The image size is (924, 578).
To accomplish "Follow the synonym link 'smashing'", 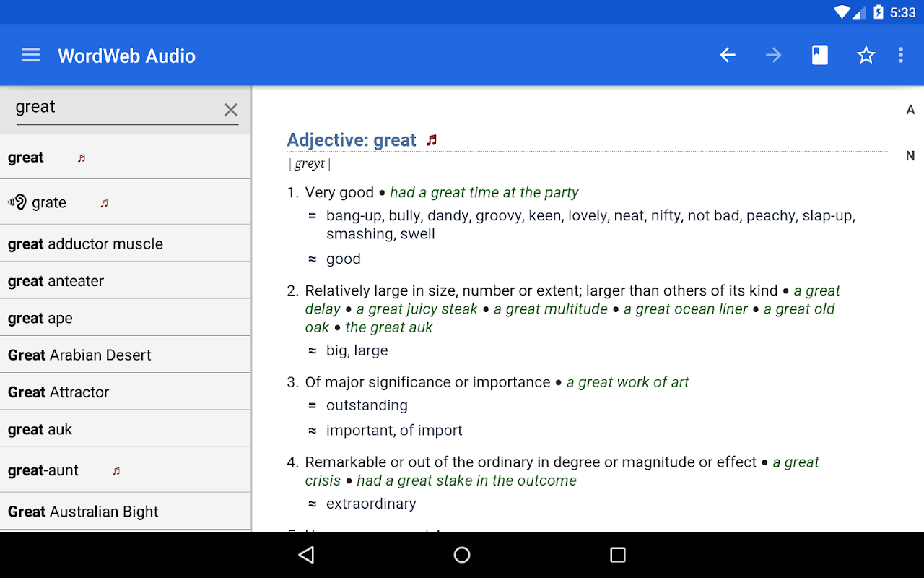I will tap(358, 234).
